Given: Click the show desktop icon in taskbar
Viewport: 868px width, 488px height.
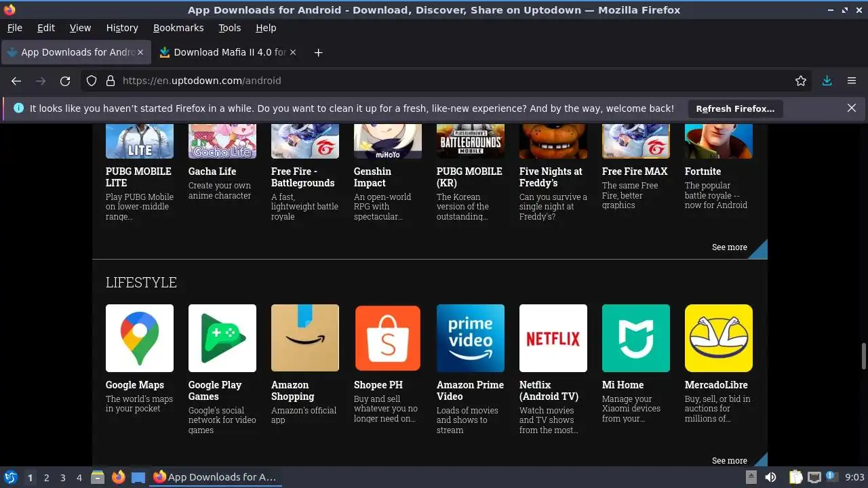Looking at the screenshot, I should click(138, 477).
